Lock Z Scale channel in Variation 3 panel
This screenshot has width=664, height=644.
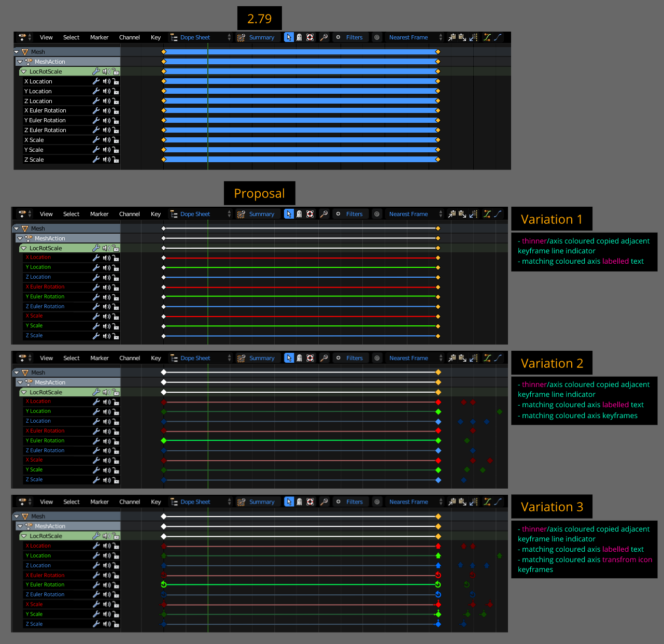(116, 624)
